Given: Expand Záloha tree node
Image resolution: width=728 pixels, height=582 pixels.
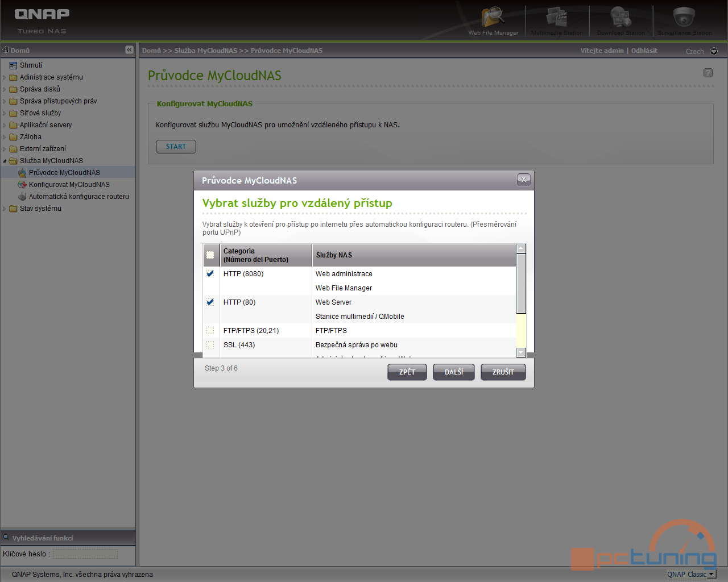Looking at the screenshot, I should coord(5,137).
